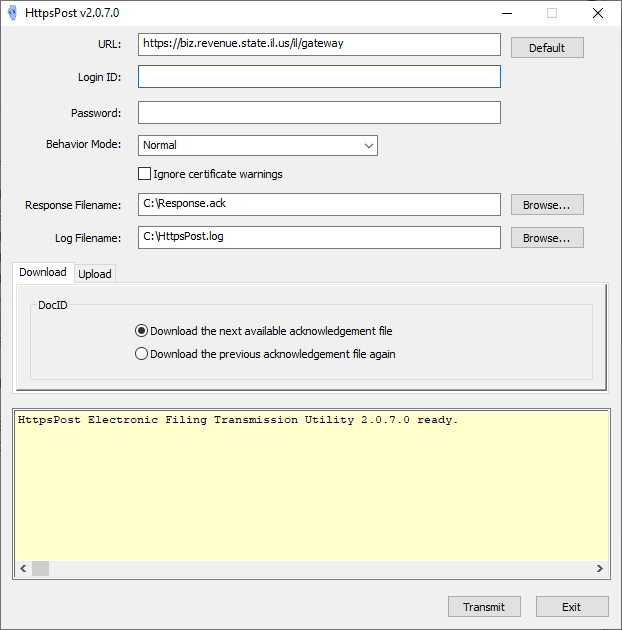Click the Password input box
The width and height of the screenshot is (622, 630).
(x=319, y=112)
